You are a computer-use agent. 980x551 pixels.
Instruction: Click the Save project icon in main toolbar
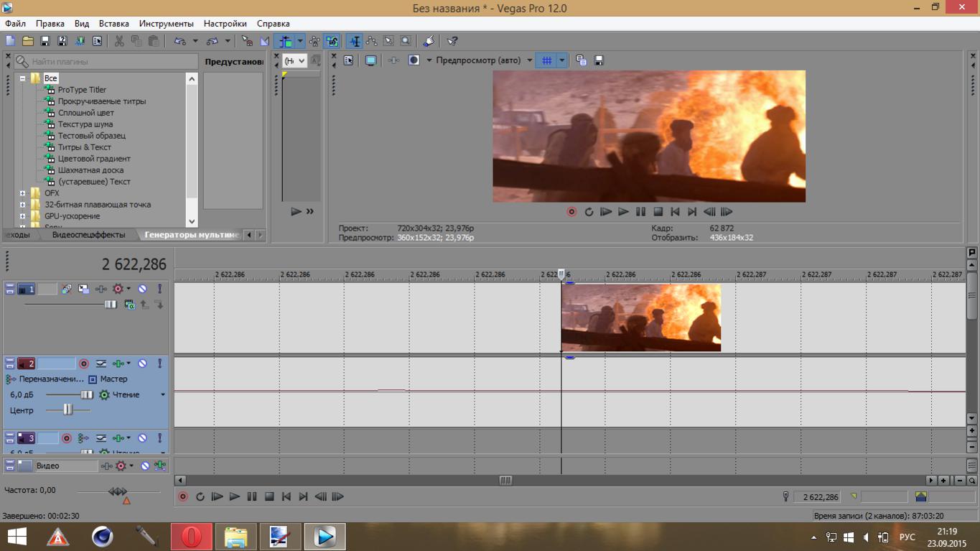[x=45, y=42]
